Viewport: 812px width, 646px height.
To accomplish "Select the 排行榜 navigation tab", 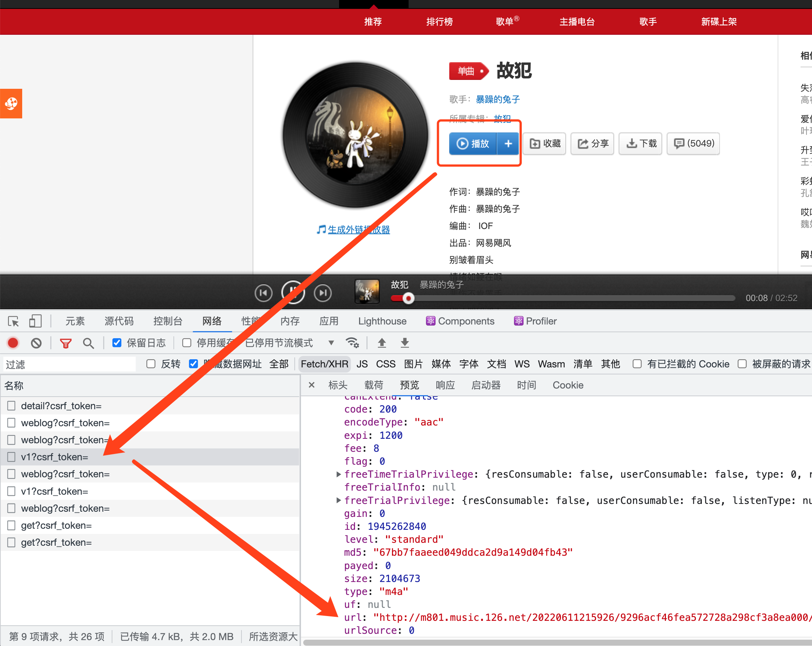I will tap(440, 21).
